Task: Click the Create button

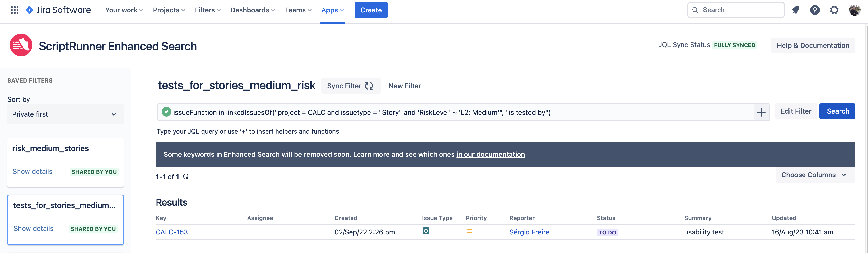Action: pyautogui.click(x=371, y=10)
